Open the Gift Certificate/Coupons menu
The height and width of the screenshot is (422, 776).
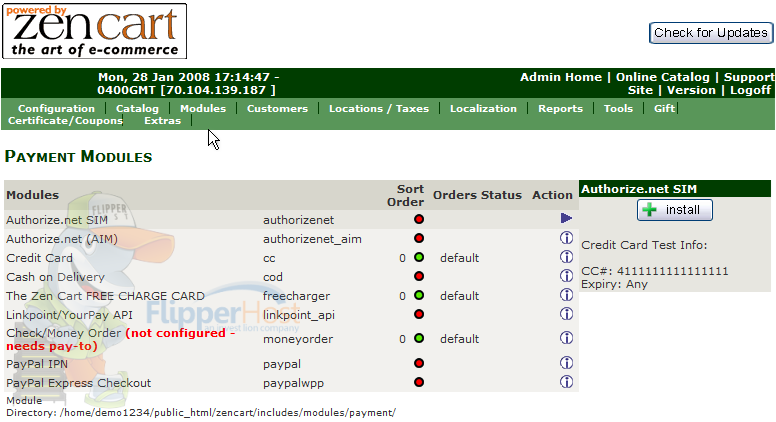(65, 121)
